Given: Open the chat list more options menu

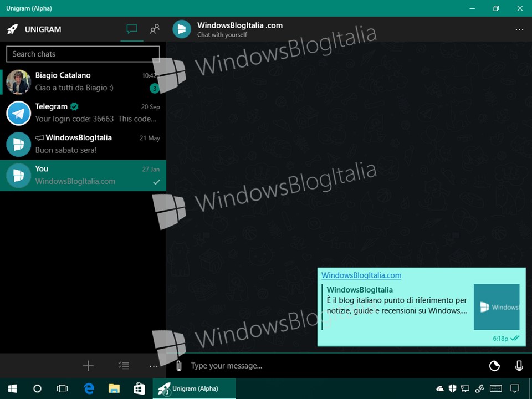Looking at the screenshot, I should (154, 366).
